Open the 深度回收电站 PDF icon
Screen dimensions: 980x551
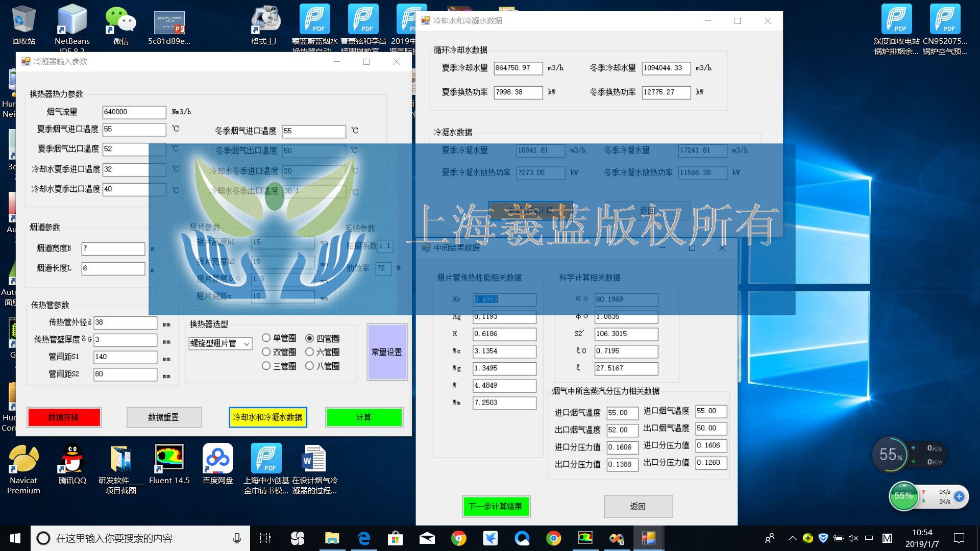896,29
